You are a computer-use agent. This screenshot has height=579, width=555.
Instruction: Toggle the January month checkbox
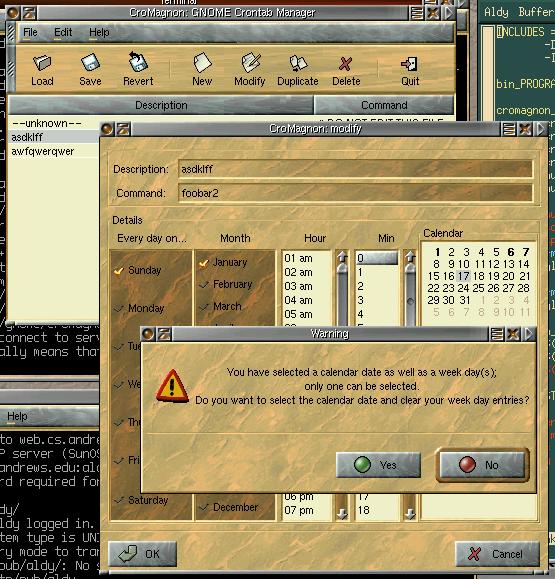tap(203, 263)
